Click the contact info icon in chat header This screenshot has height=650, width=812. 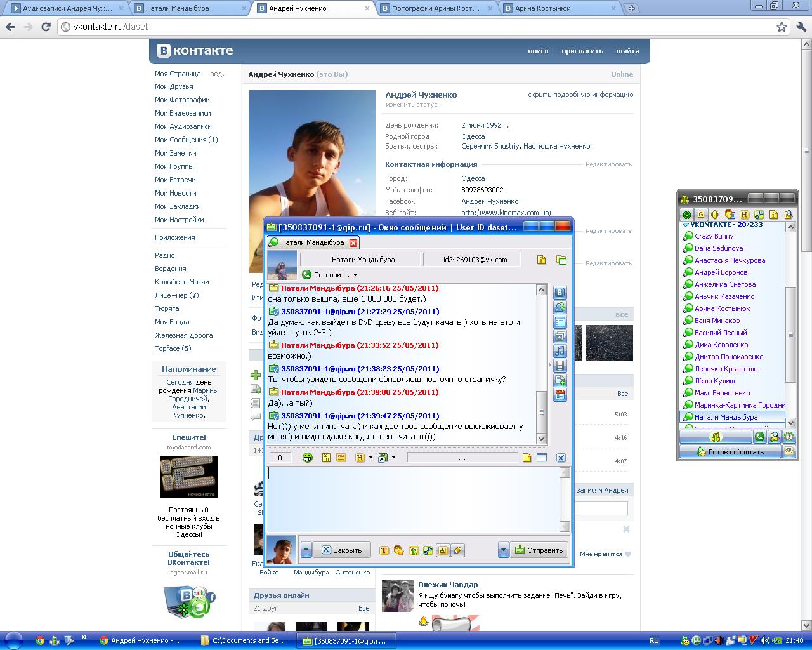pos(542,260)
